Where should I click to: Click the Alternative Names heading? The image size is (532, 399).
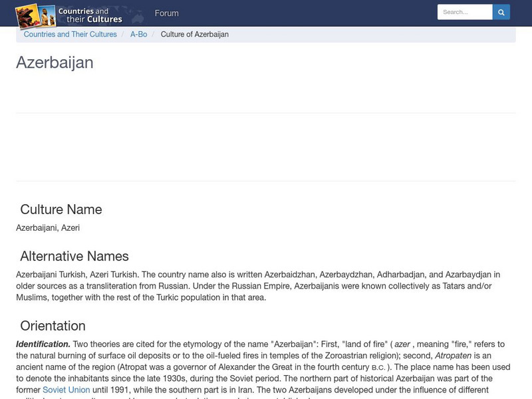[74, 256]
